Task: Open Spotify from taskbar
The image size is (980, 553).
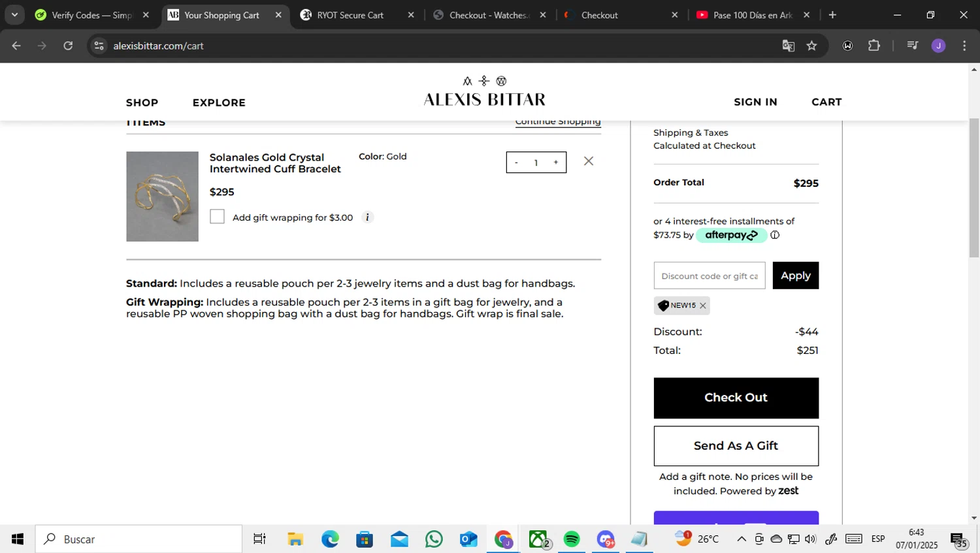Action: click(x=572, y=539)
